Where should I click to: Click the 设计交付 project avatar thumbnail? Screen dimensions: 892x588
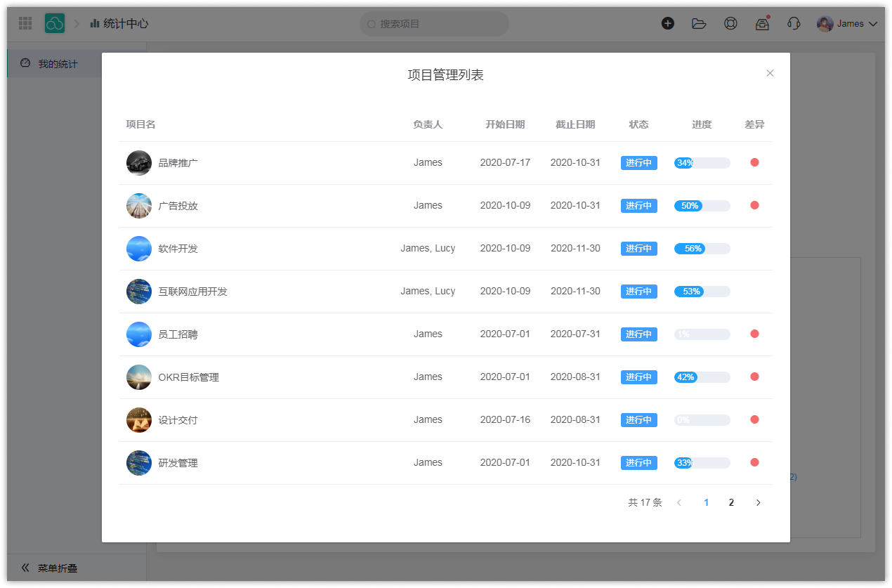[x=139, y=420]
